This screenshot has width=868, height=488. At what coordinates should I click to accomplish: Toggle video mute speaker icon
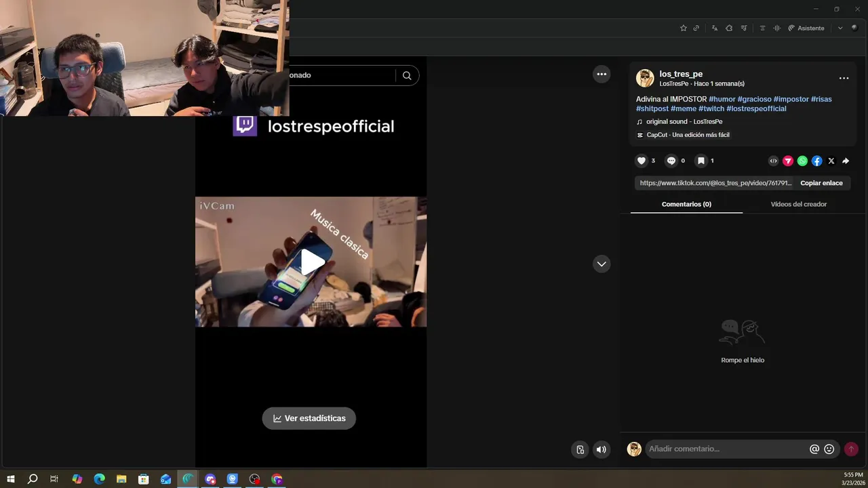tap(601, 449)
